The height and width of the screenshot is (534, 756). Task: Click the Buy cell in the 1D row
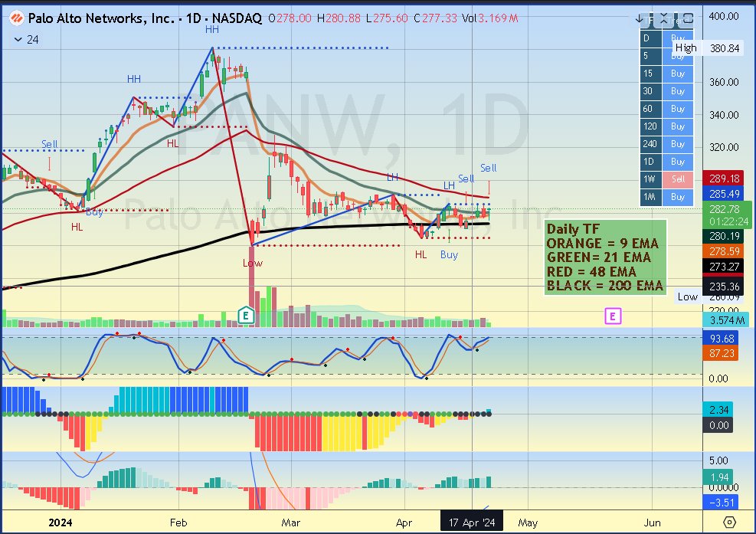click(677, 162)
